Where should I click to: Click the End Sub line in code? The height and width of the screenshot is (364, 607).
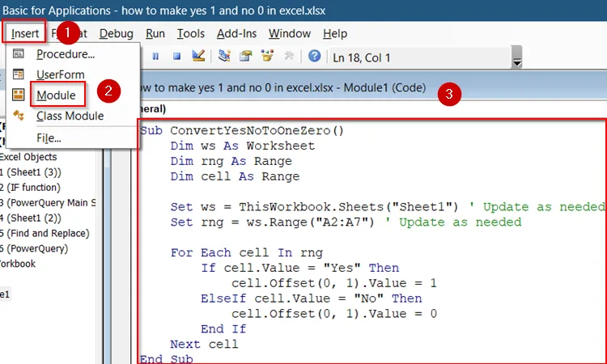pyautogui.click(x=167, y=358)
